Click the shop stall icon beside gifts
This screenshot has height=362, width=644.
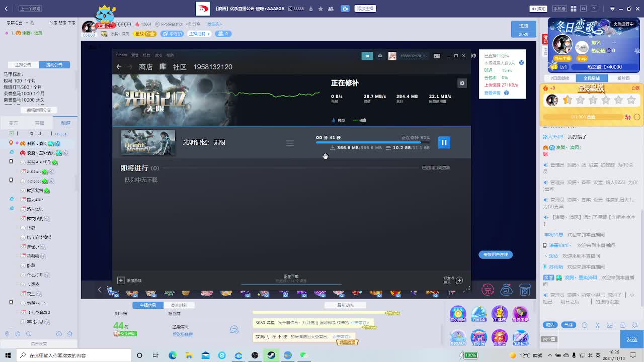525,290
